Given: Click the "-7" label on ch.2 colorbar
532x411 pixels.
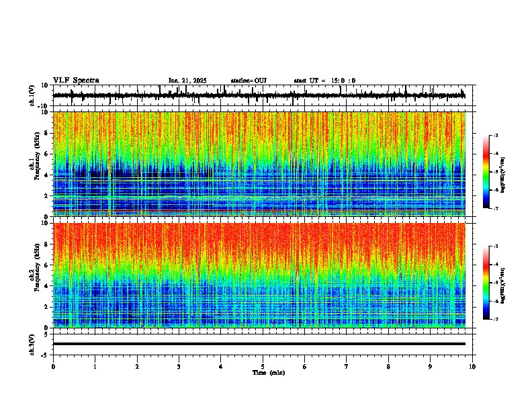Looking at the screenshot, I should pos(496,319).
